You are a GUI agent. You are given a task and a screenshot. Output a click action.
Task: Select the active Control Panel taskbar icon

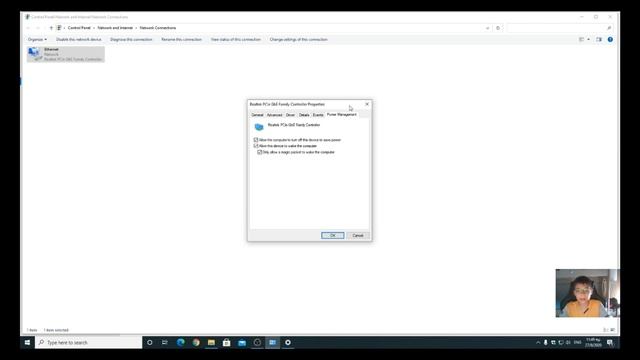point(273,342)
